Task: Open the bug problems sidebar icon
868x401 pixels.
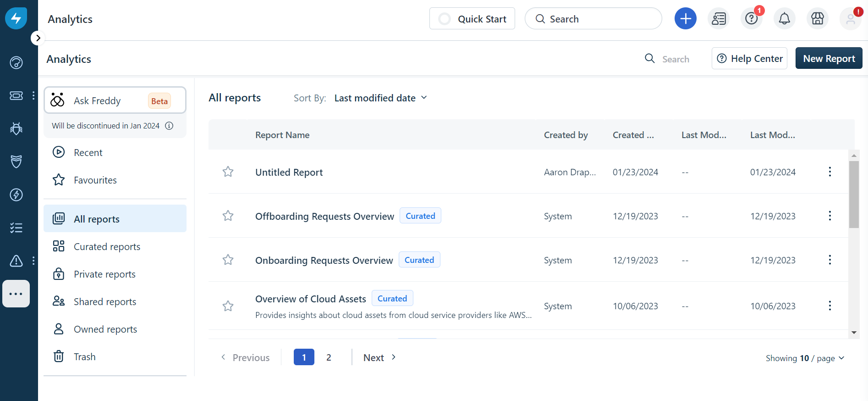Action: [x=16, y=128]
